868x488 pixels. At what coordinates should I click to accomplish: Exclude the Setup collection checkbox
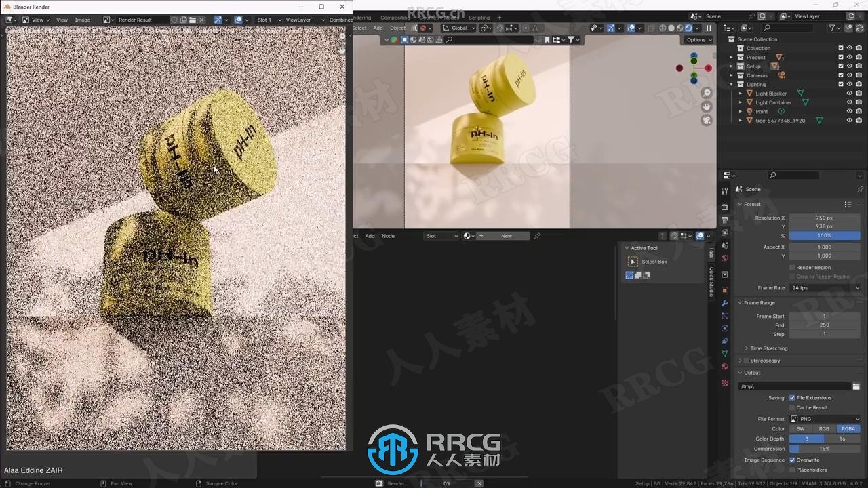[841, 66]
